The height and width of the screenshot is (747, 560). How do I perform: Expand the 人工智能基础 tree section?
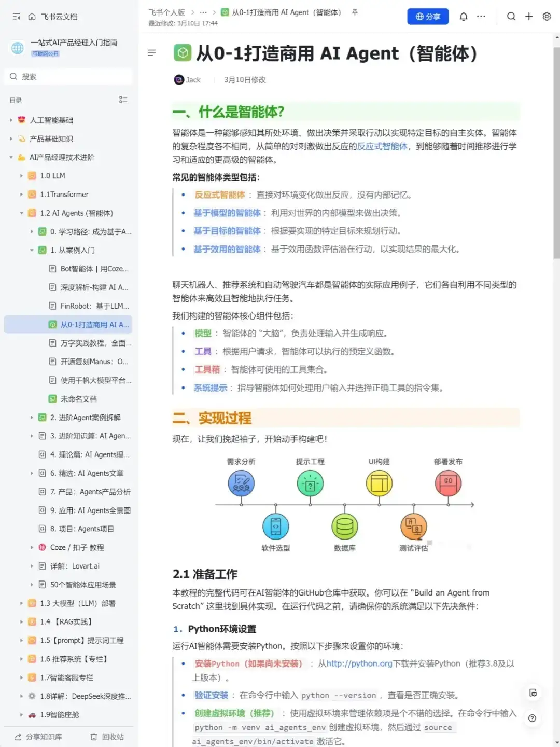click(10, 120)
